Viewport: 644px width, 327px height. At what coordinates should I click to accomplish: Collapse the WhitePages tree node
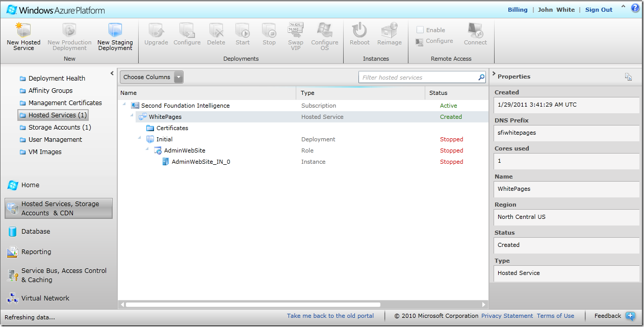point(132,115)
